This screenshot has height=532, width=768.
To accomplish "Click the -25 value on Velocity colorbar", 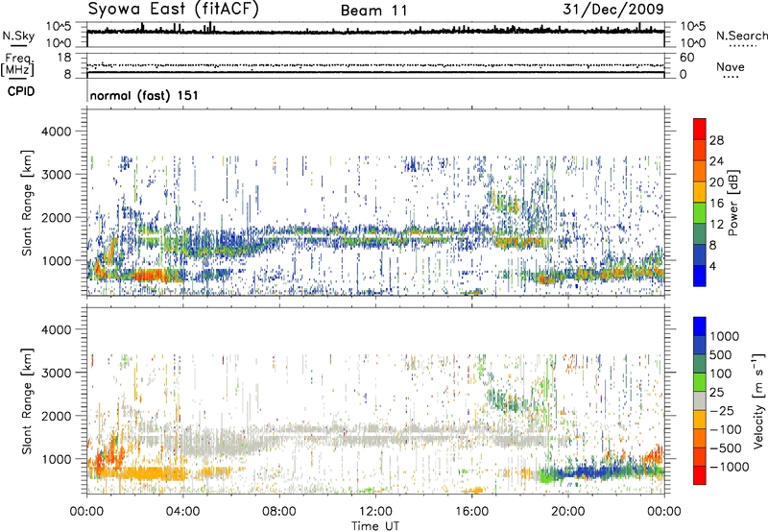I will [722, 411].
